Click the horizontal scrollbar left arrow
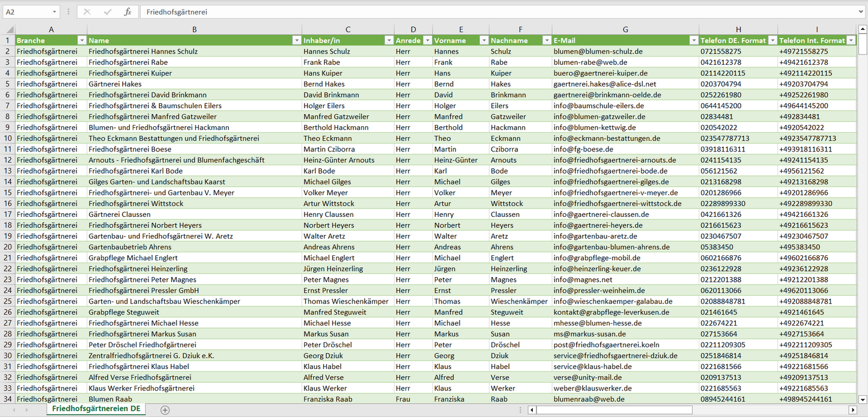This screenshot has height=417, width=868. [532, 410]
